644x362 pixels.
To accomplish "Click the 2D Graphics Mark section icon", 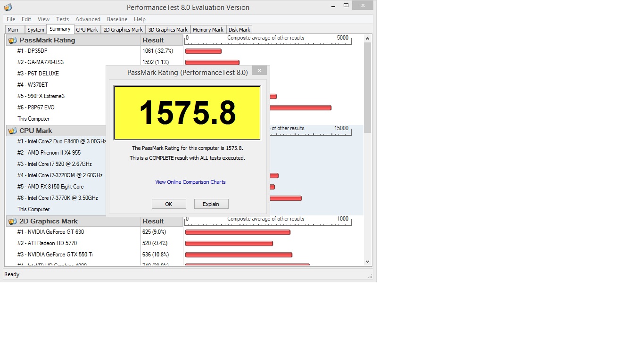I will (x=13, y=222).
